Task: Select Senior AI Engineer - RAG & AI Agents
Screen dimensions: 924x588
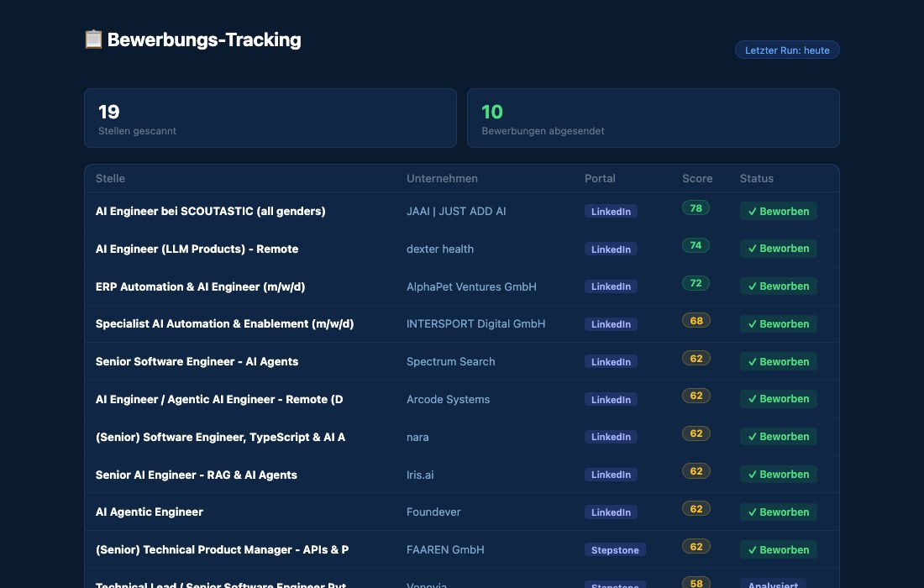Action: (197, 475)
